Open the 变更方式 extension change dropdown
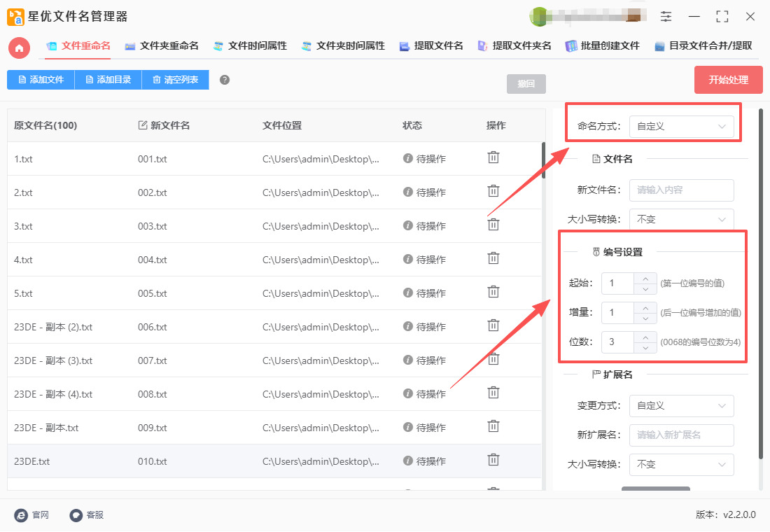 coord(681,406)
